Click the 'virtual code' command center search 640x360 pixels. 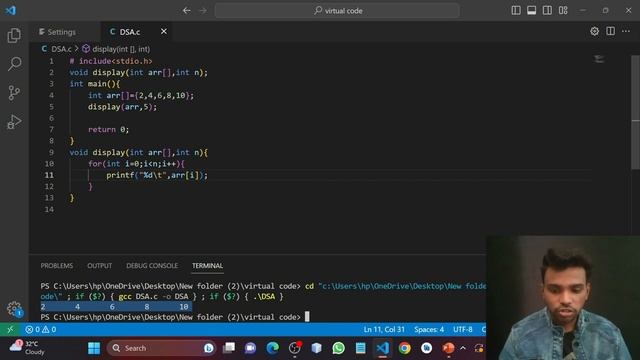(x=337, y=11)
